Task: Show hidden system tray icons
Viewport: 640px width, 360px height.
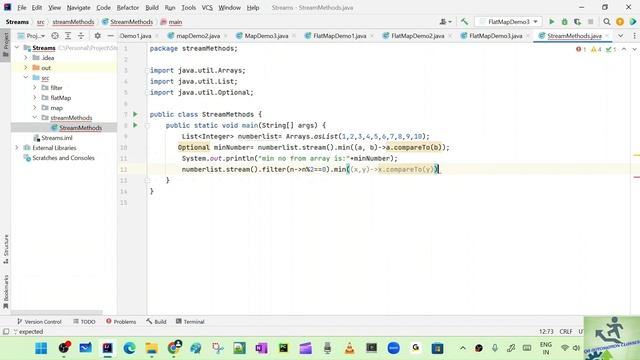Action: 462,348
